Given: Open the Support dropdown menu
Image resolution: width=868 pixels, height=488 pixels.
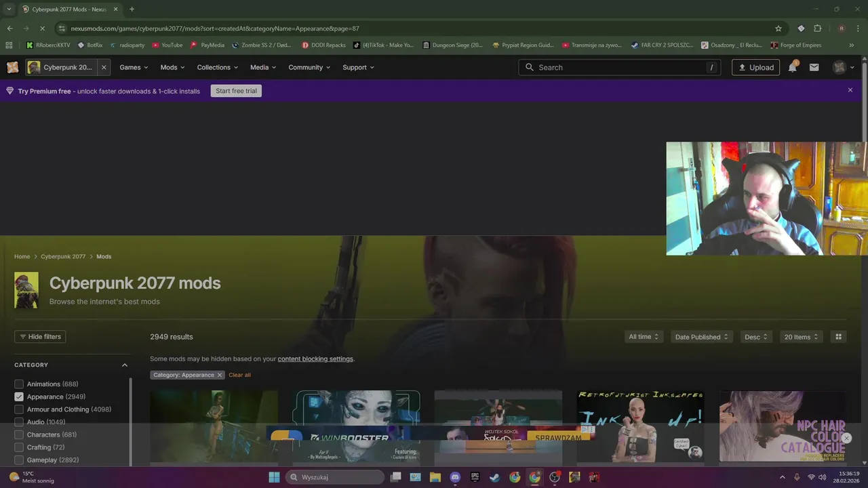Looking at the screenshot, I should [358, 67].
